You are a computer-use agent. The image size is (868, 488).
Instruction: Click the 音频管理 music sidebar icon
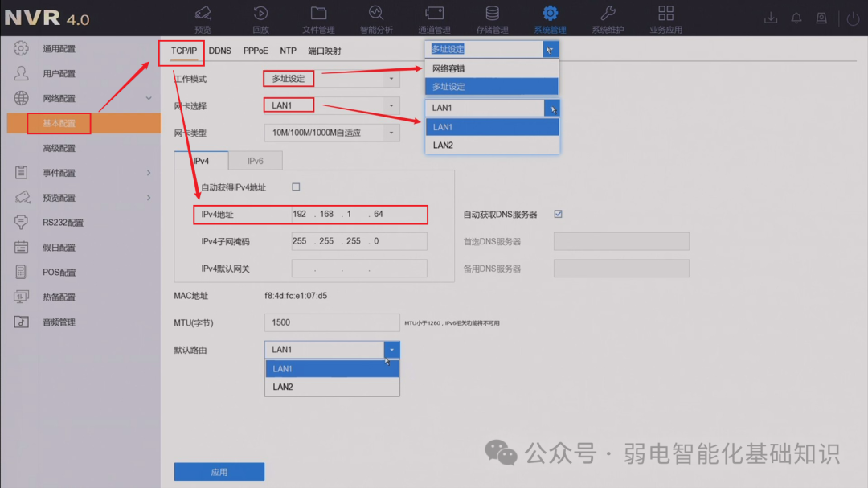point(21,322)
